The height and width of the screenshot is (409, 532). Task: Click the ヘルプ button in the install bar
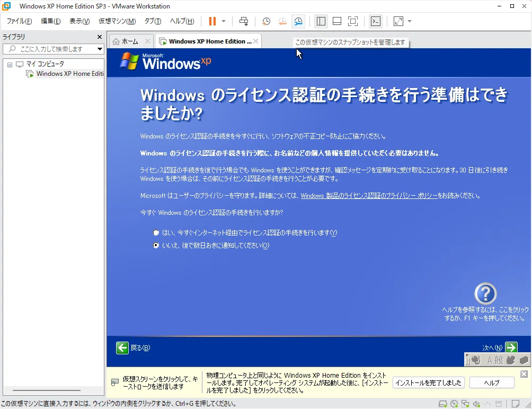click(x=492, y=383)
